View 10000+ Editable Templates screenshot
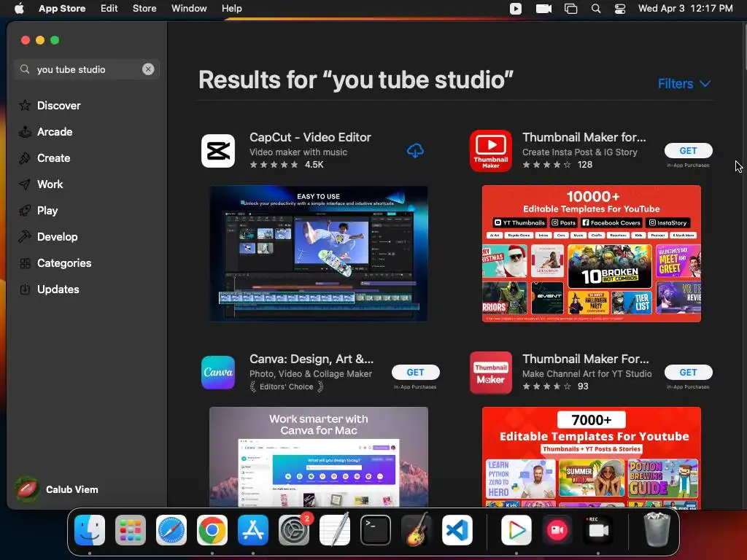 pos(591,254)
